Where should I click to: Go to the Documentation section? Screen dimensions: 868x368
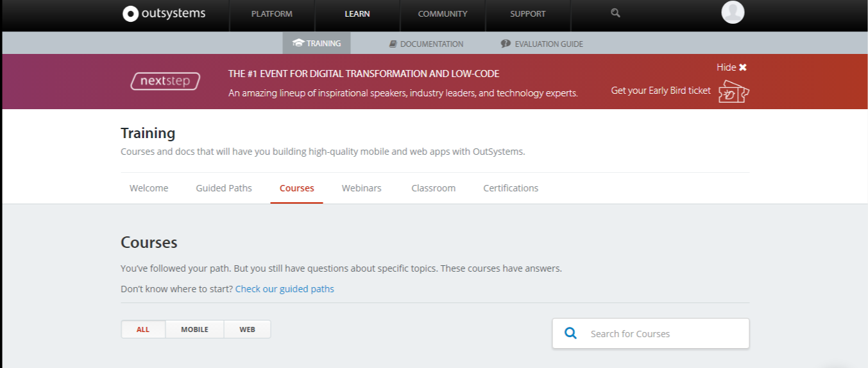tap(426, 44)
